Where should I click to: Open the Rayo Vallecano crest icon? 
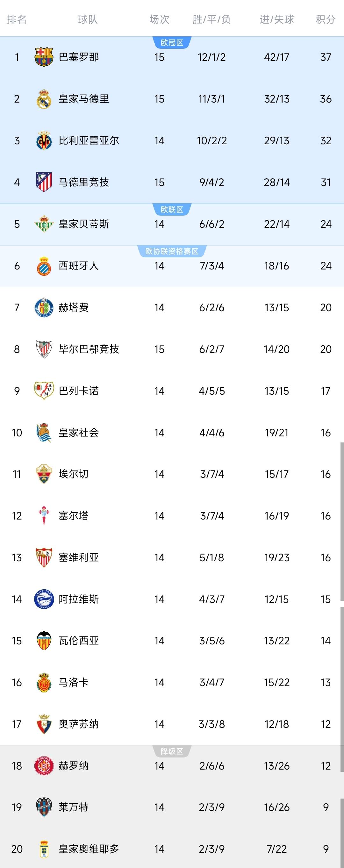[44, 391]
